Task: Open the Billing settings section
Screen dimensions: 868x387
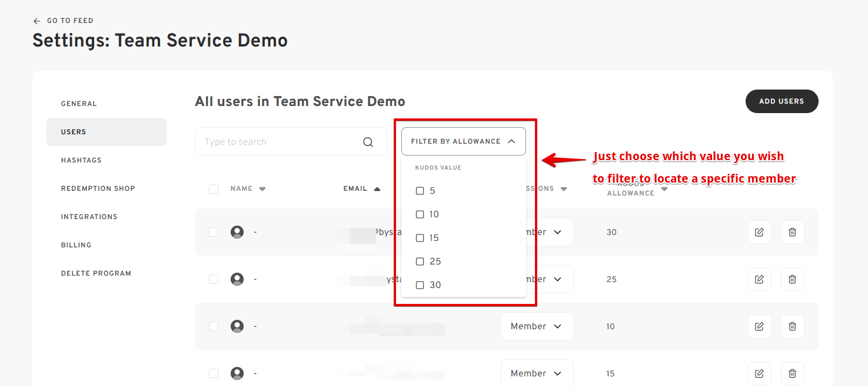Action: (x=76, y=245)
